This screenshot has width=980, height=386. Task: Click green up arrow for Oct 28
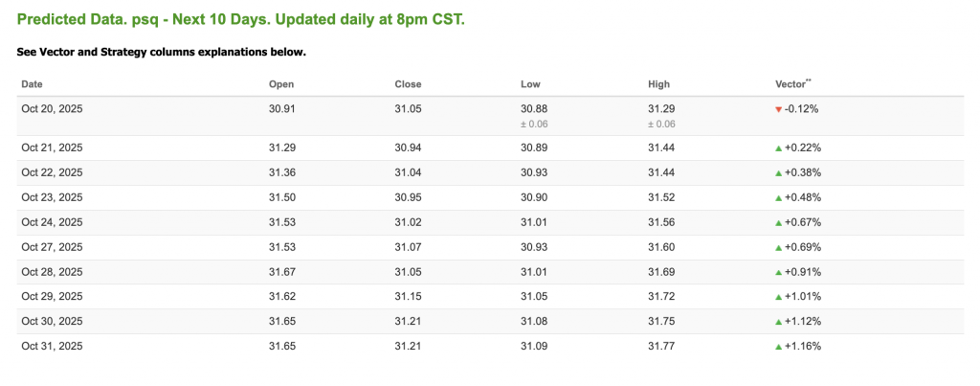coord(778,272)
